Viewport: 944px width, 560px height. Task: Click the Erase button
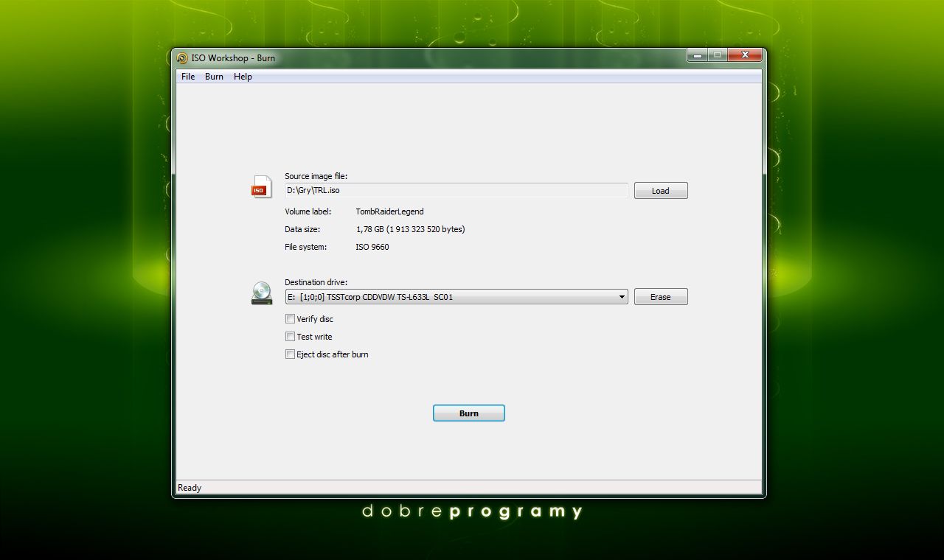(x=661, y=297)
